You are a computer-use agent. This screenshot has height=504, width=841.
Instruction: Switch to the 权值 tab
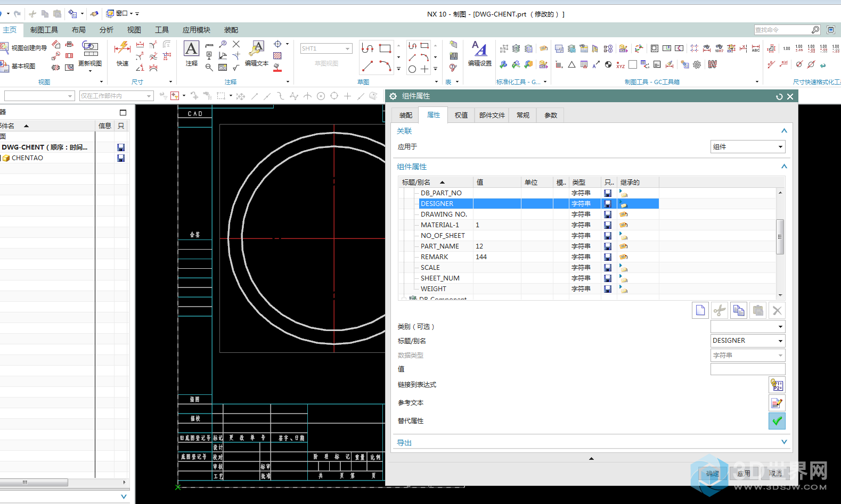point(461,115)
